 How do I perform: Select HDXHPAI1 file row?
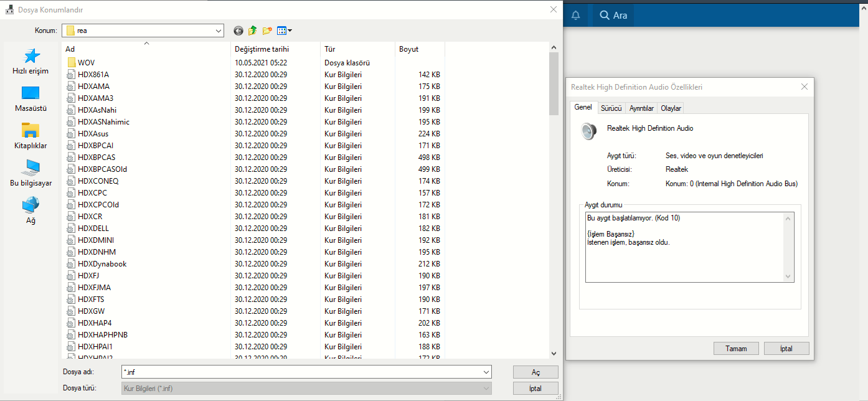(x=255, y=347)
